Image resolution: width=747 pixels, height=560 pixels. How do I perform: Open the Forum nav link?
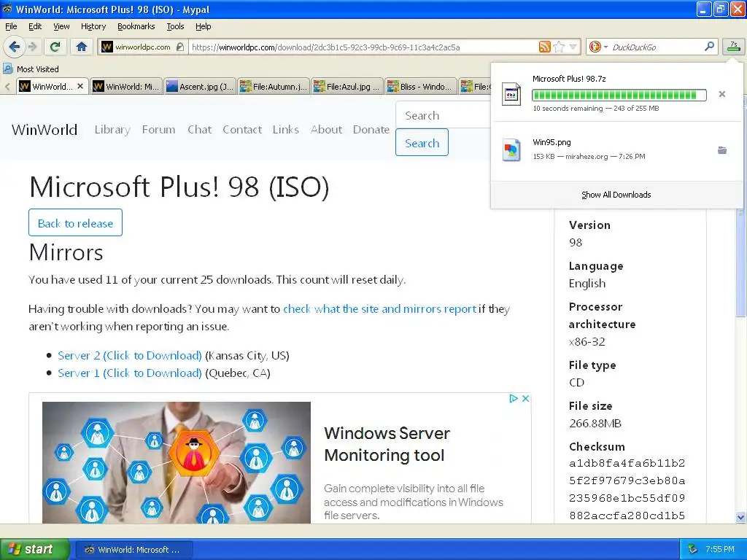coord(158,130)
